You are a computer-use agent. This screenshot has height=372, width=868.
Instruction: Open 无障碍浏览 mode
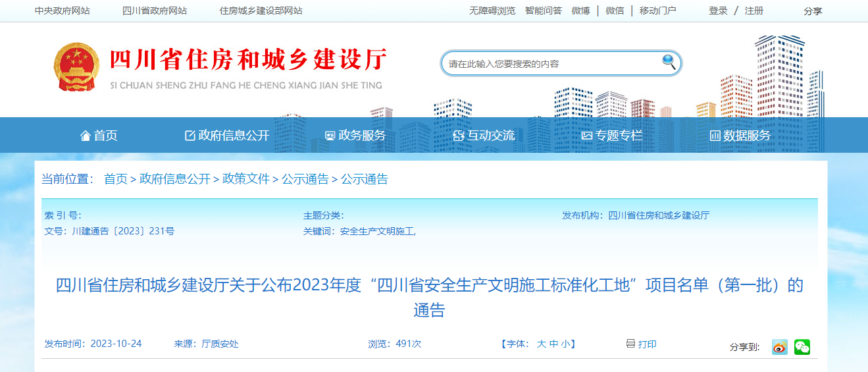click(x=492, y=11)
